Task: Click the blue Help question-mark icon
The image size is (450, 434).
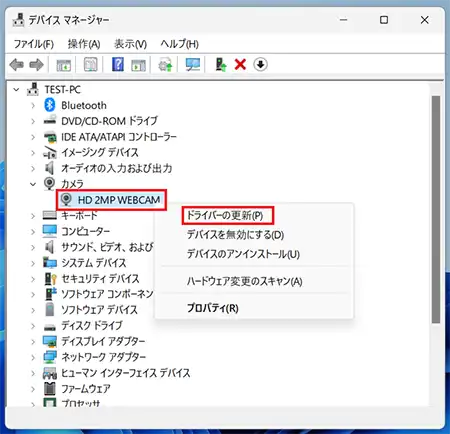Action: (x=118, y=64)
